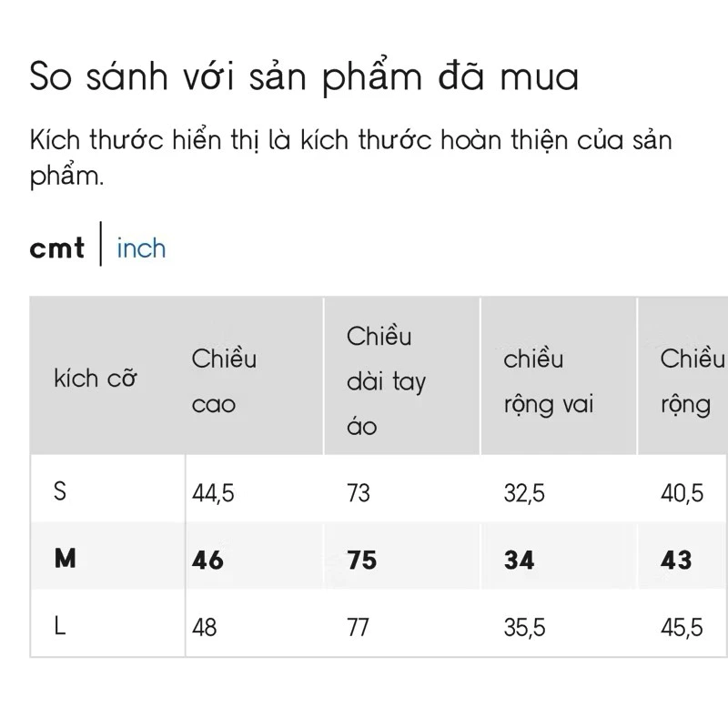Select the cmt unit option
This screenshot has width=728, height=728.
click(x=57, y=248)
